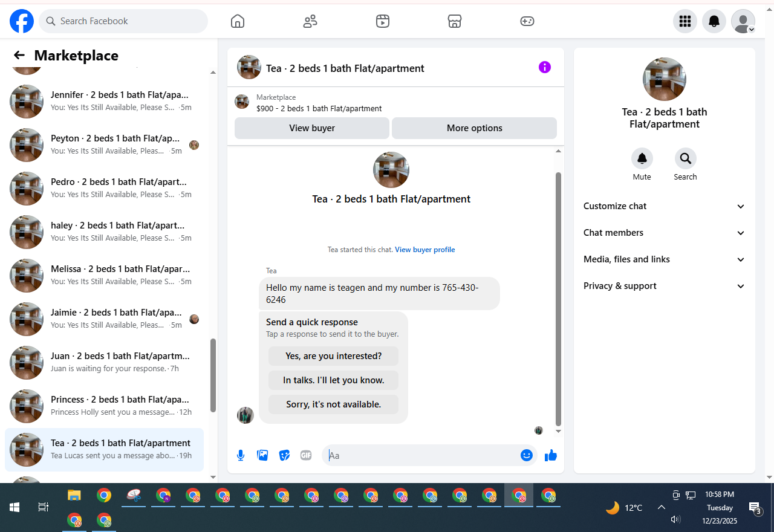
Task: Open the purple conversation information icon
Action: coord(545,67)
